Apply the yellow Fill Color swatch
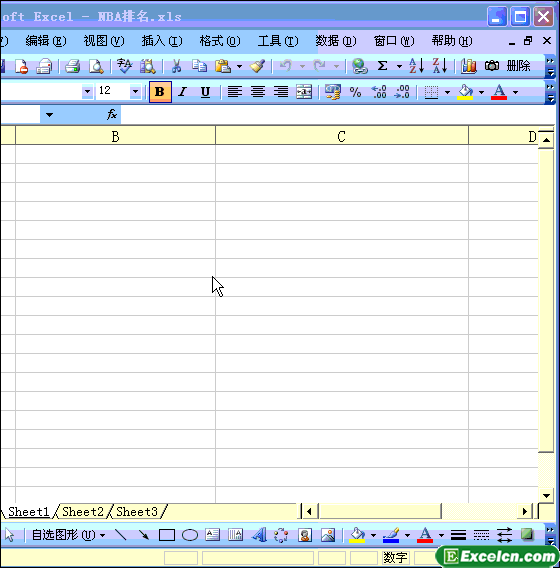The width and height of the screenshot is (560, 568). (465, 92)
